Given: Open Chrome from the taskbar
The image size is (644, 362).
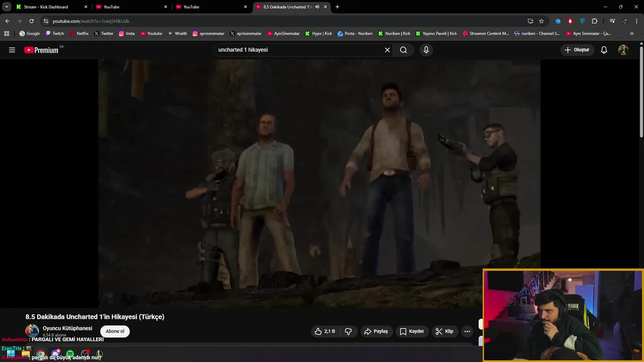Looking at the screenshot, I should [41, 354].
